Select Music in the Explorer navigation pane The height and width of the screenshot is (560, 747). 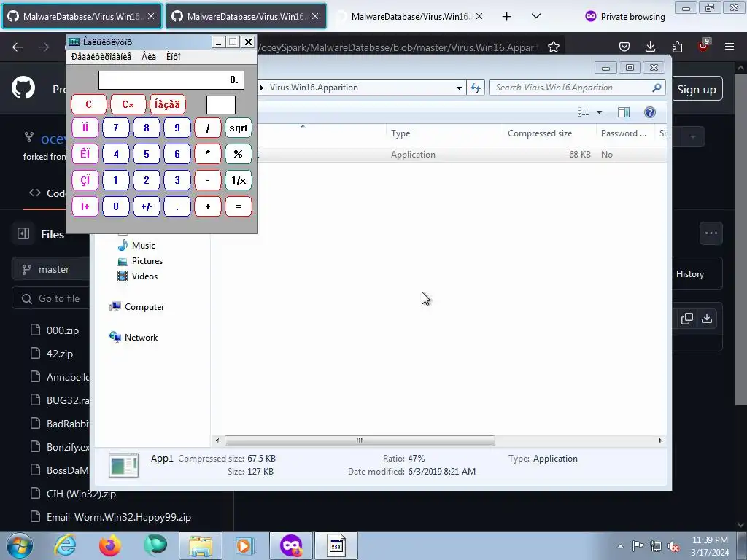pos(137,245)
